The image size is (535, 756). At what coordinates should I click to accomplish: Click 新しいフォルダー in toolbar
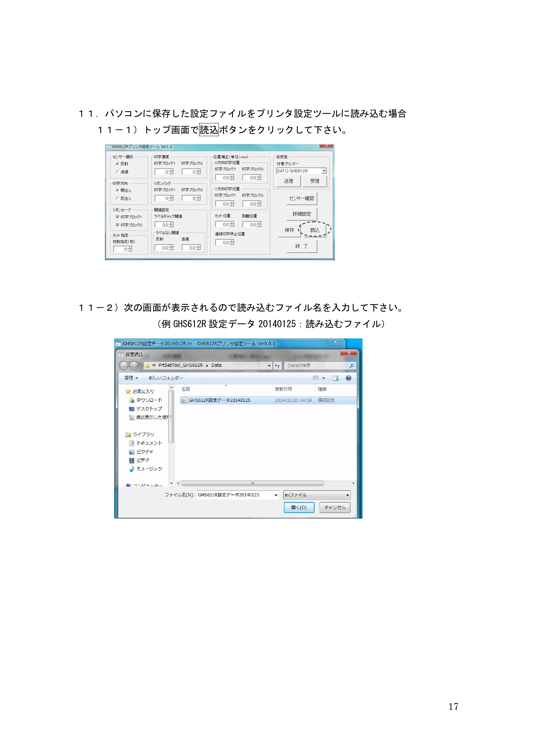[166, 378]
